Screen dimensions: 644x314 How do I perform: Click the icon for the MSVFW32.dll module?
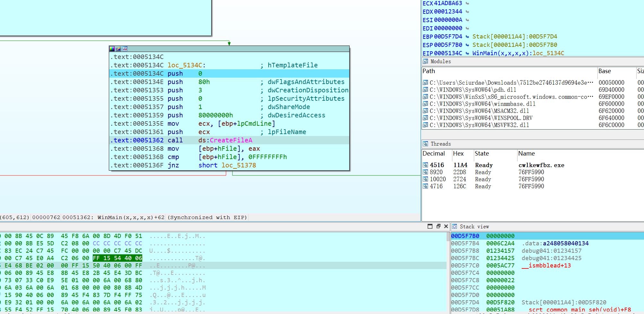click(x=425, y=125)
